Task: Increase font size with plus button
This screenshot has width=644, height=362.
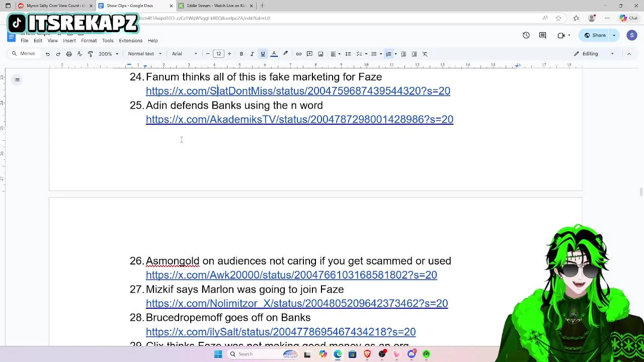Action: 229,54
